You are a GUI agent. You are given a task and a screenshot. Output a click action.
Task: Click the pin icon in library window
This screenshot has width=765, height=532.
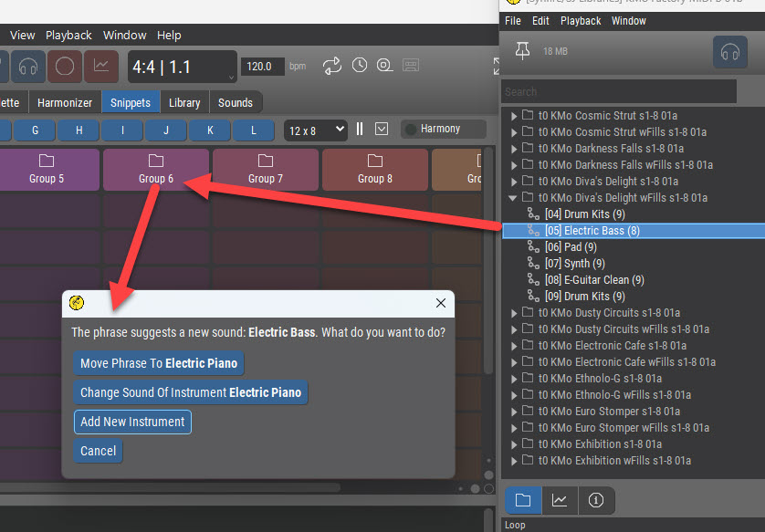point(522,52)
